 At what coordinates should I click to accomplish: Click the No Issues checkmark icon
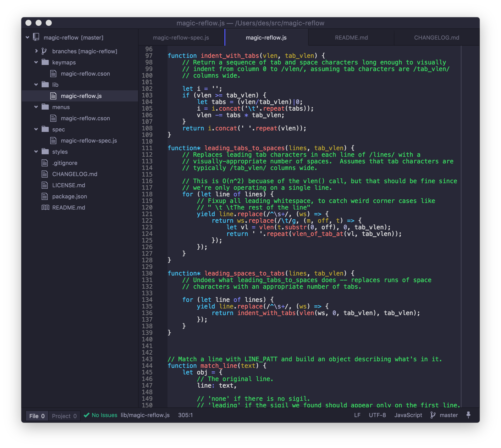(87, 415)
